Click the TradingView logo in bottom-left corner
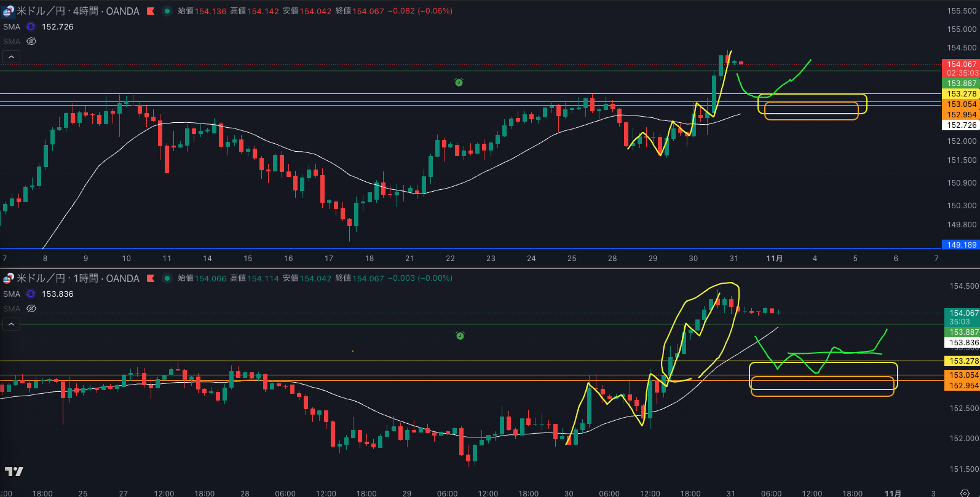The image size is (980, 497). 14,471
